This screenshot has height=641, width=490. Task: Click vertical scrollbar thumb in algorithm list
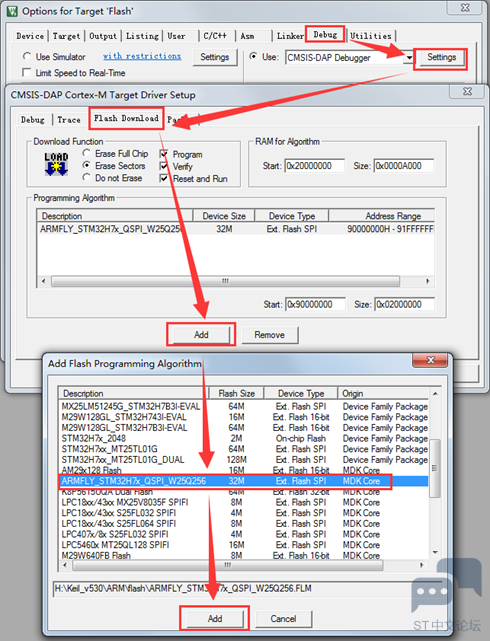[435, 468]
